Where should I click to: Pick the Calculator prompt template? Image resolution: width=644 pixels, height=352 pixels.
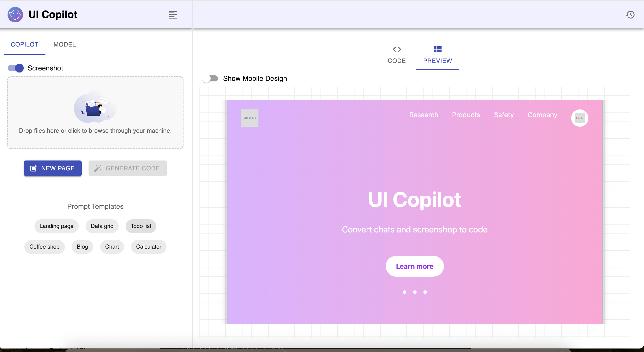148,247
